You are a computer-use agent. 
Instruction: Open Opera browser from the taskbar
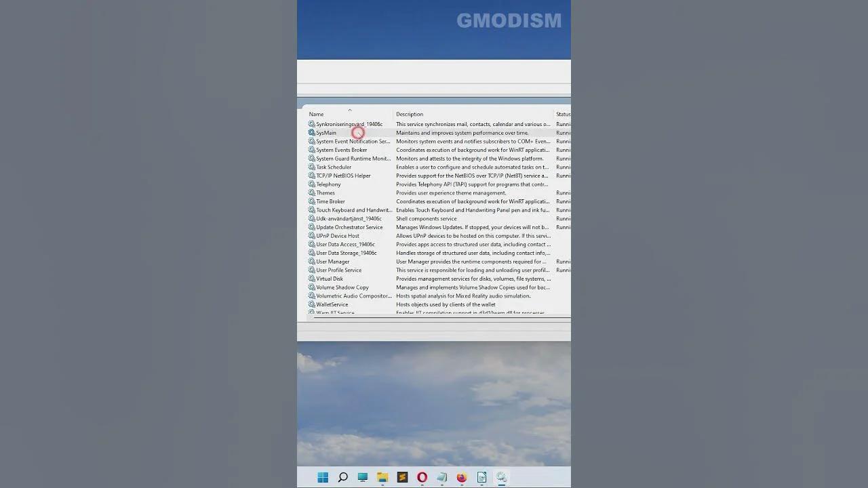click(x=421, y=477)
